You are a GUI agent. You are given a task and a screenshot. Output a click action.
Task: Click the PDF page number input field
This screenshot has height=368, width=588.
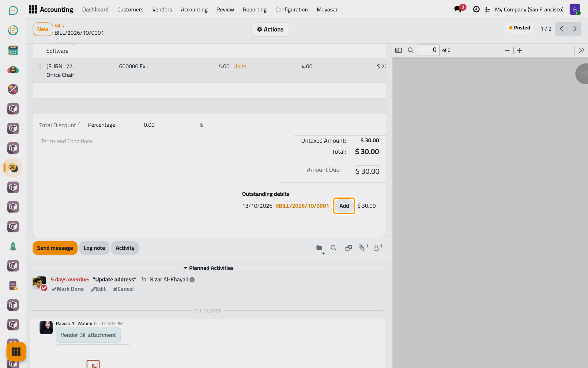tap(428, 50)
